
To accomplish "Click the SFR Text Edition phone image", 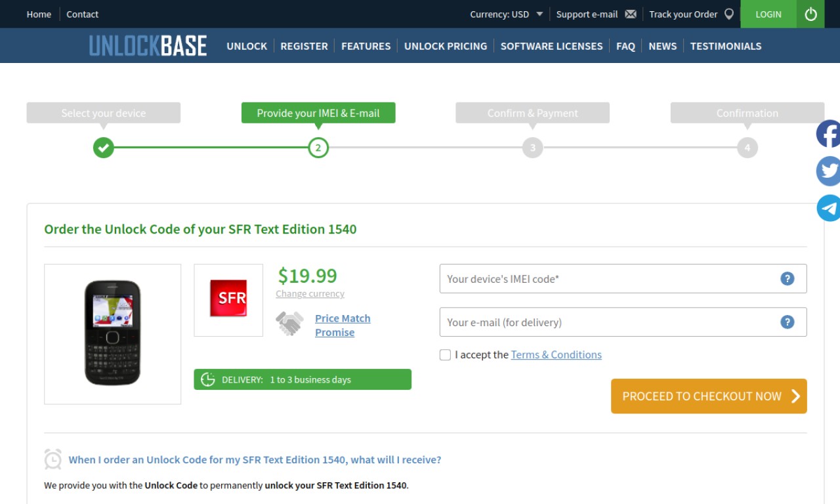I will coord(112,334).
